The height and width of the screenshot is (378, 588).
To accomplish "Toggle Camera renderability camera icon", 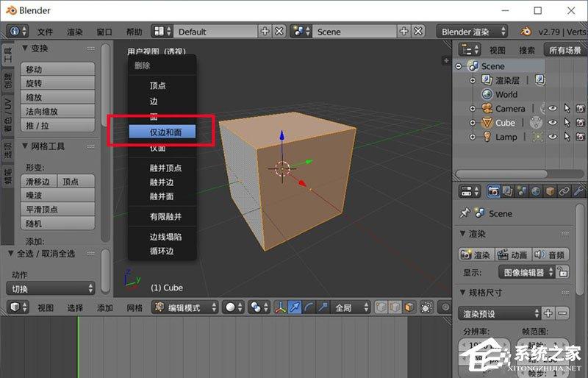I will click(581, 109).
